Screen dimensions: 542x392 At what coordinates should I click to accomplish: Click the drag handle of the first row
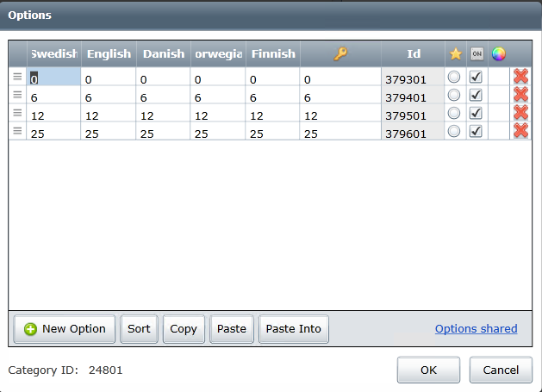pos(17,77)
